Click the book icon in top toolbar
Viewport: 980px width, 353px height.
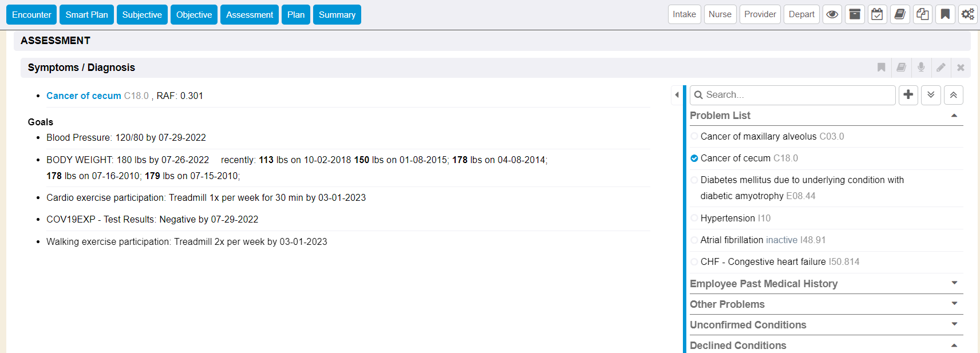[x=900, y=14]
